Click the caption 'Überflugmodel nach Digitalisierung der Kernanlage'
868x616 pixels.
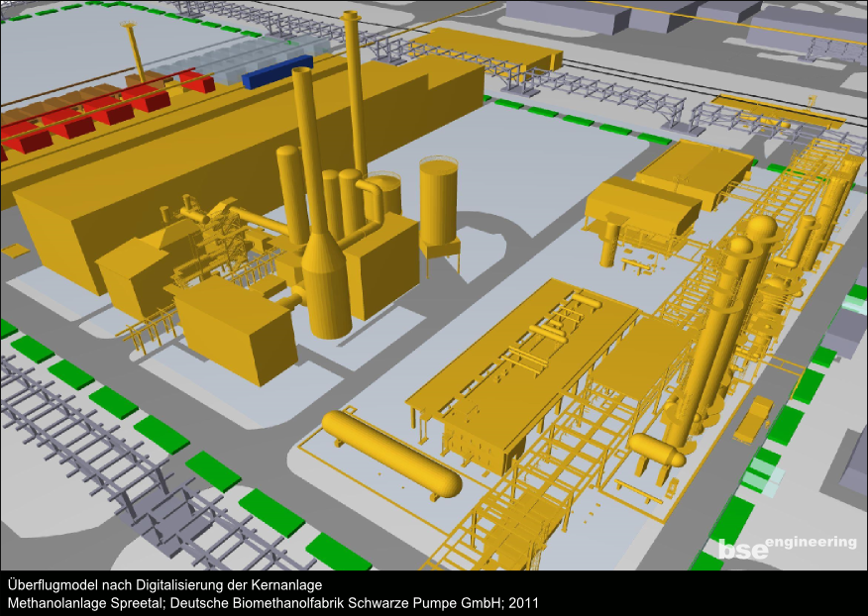pyautogui.click(x=164, y=585)
